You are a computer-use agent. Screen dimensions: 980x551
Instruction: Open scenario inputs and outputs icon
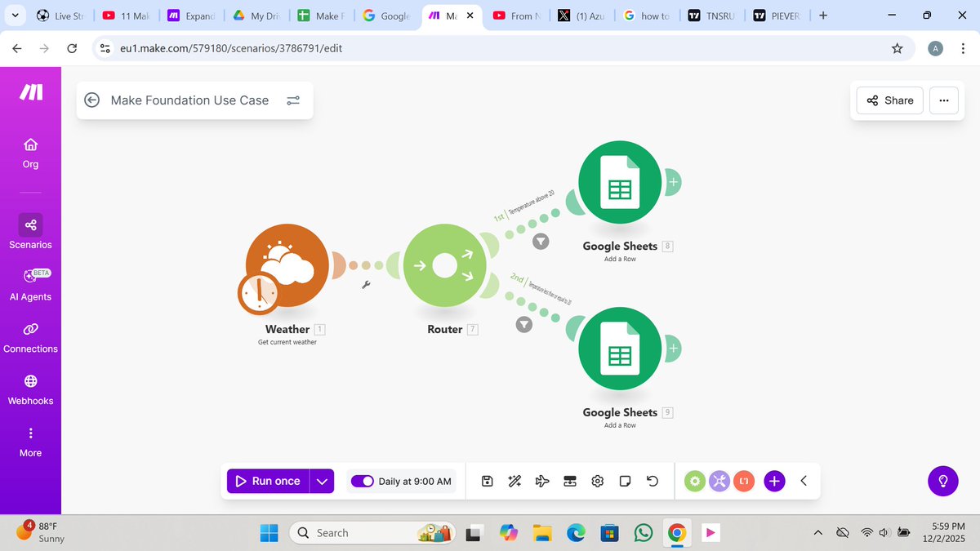pos(570,481)
